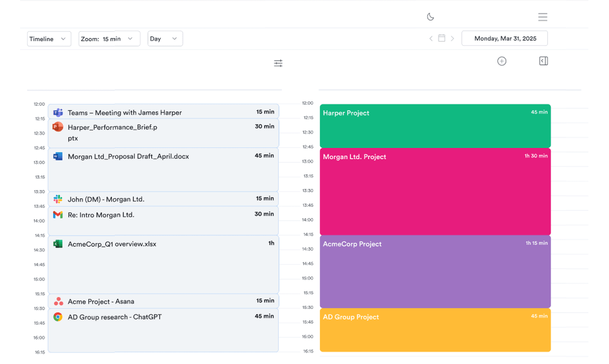Open the orange AD Group Project block
Image resolution: width=609 pixels, height=364 pixels.
(x=435, y=330)
